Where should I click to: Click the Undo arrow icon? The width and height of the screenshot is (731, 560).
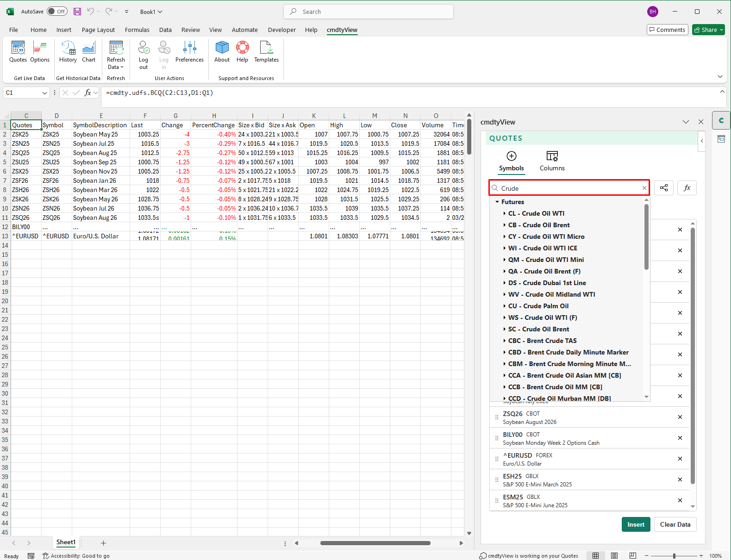91,12
